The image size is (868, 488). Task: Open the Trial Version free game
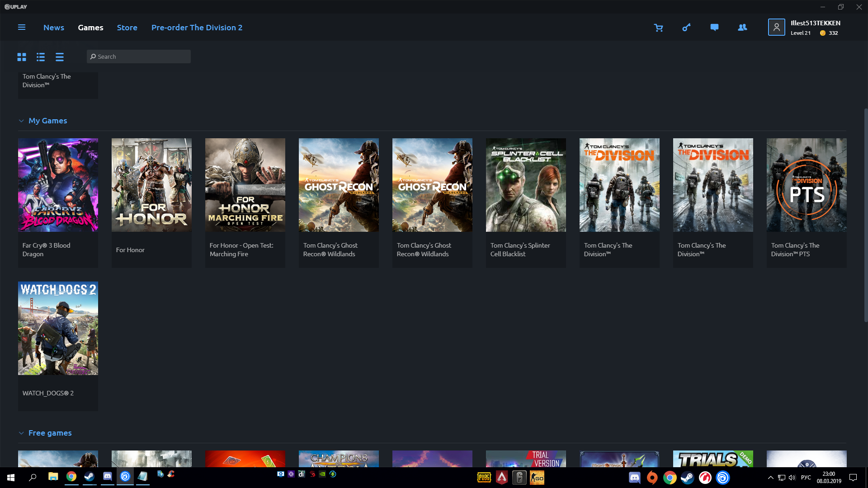[x=526, y=459]
